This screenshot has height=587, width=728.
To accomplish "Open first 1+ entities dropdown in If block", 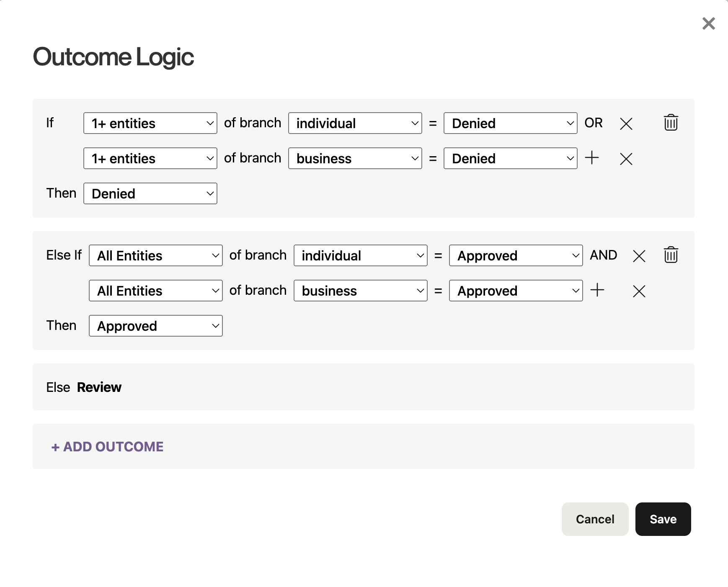I will (150, 123).
